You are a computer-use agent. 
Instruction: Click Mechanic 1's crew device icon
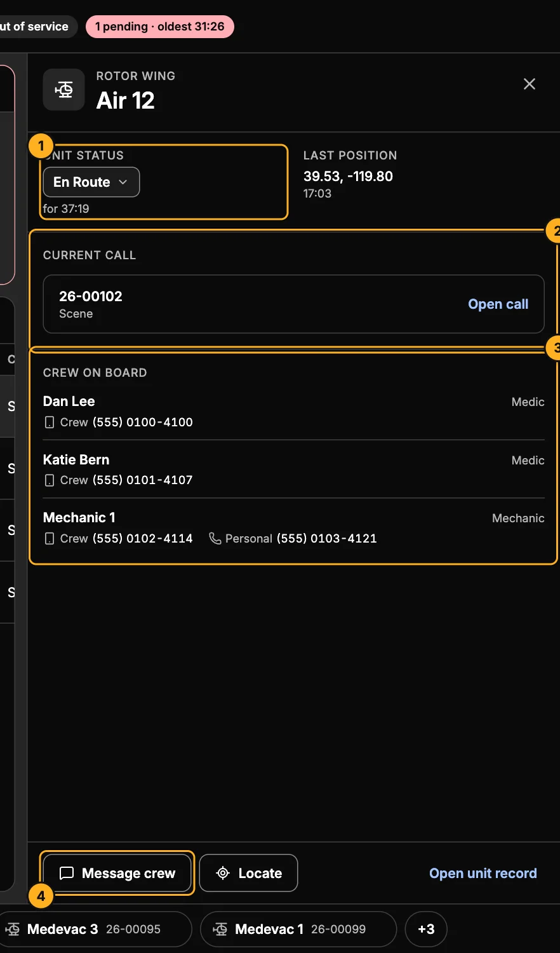click(50, 539)
